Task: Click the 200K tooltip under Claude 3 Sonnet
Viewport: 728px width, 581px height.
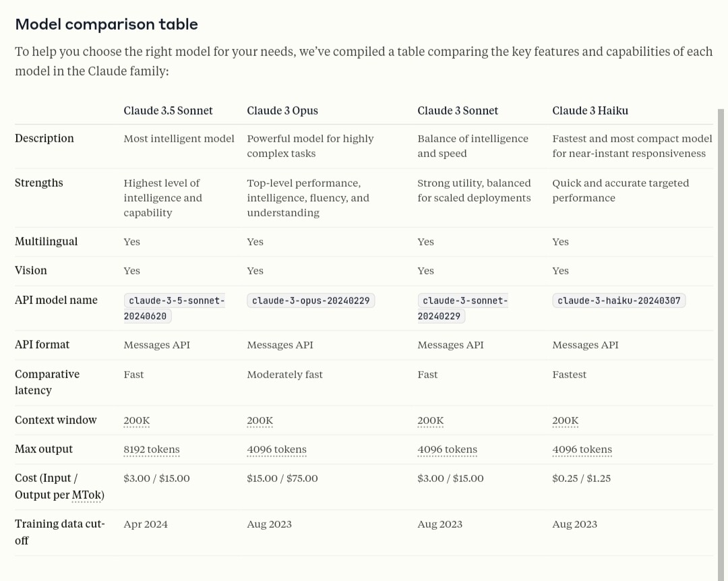Action: tap(430, 421)
